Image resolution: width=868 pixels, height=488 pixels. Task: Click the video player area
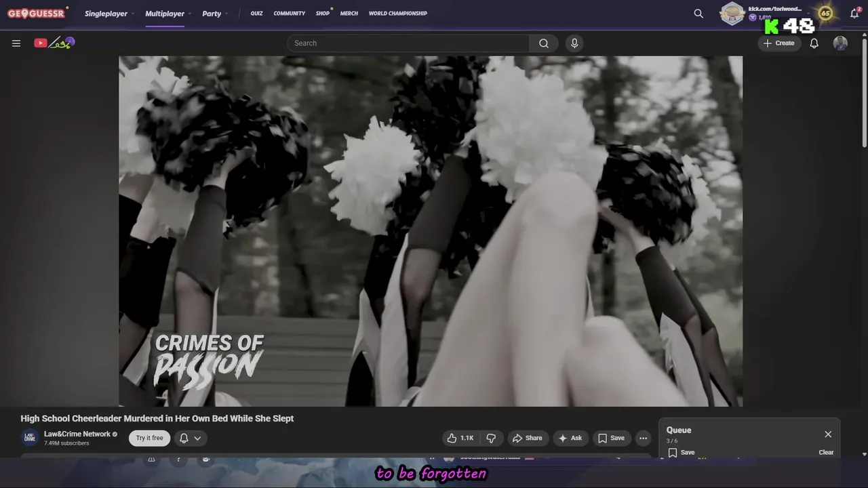(x=431, y=231)
